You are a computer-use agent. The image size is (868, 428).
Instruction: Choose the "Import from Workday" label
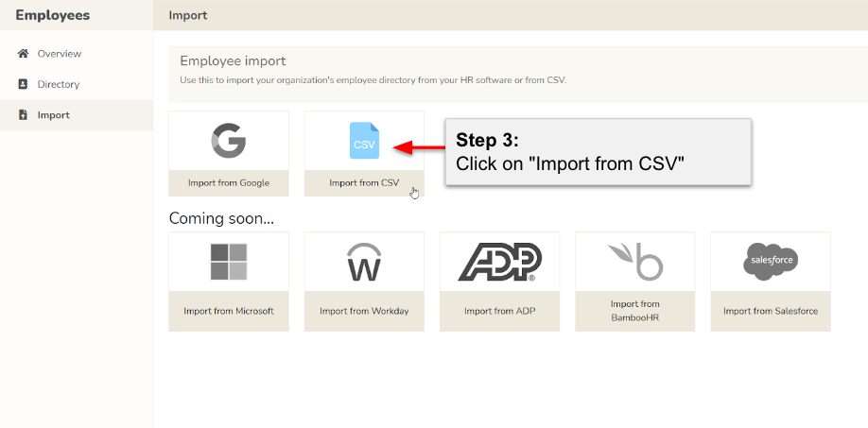point(364,311)
